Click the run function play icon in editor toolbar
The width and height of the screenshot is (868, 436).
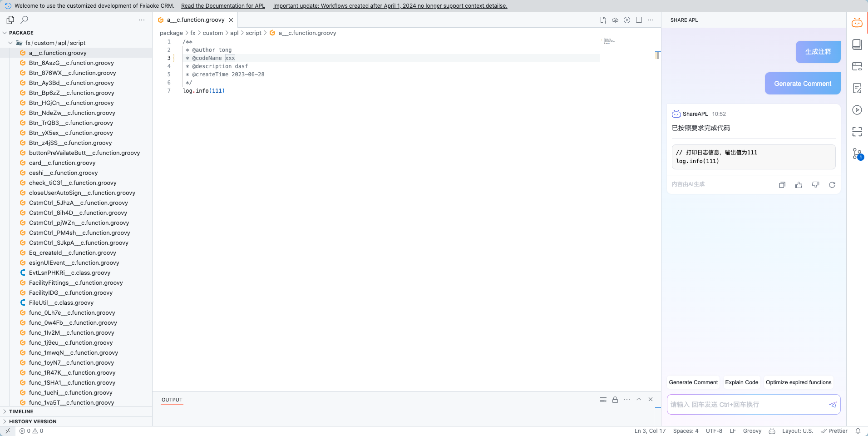(x=627, y=20)
